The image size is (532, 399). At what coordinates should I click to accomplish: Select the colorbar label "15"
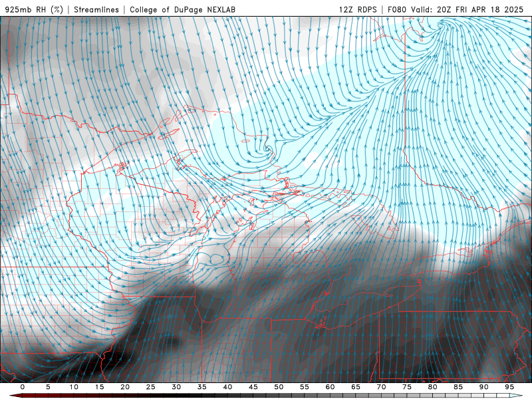[99, 387]
